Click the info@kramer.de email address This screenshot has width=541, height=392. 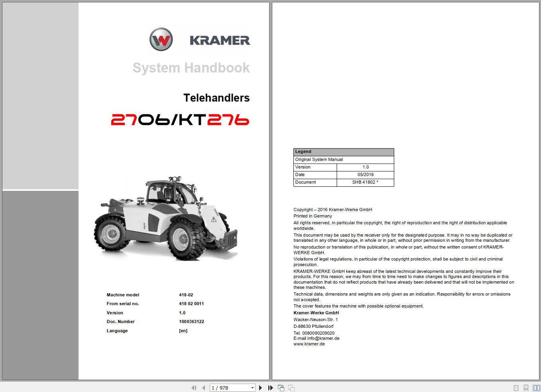tap(323, 338)
